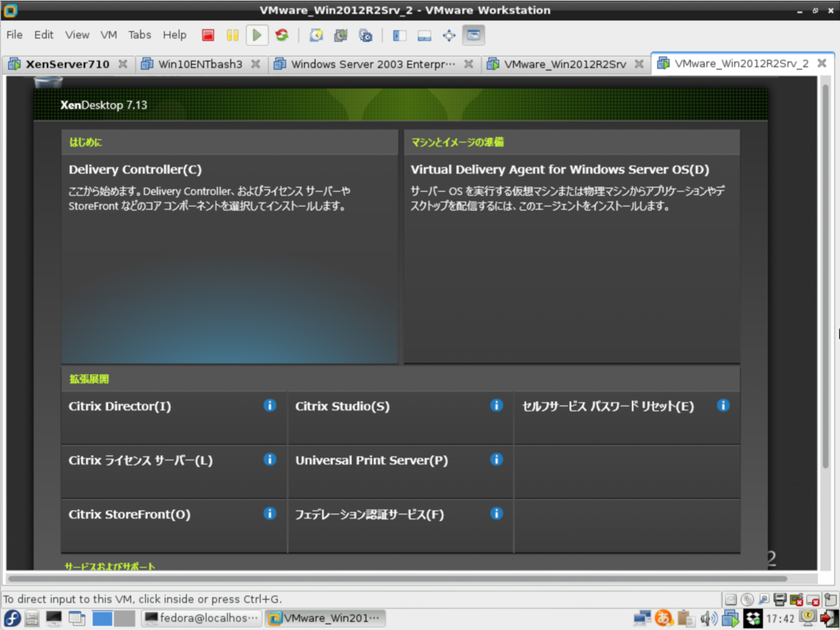The width and height of the screenshot is (840, 630).
Task: Click the clock showing 17:42
Action: (780, 619)
